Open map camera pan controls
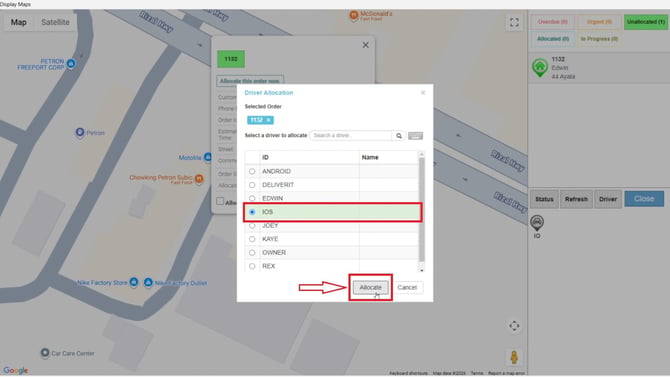 [514, 326]
